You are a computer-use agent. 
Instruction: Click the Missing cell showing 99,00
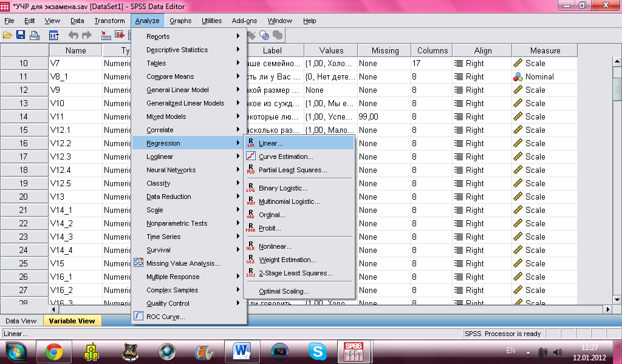(384, 116)
